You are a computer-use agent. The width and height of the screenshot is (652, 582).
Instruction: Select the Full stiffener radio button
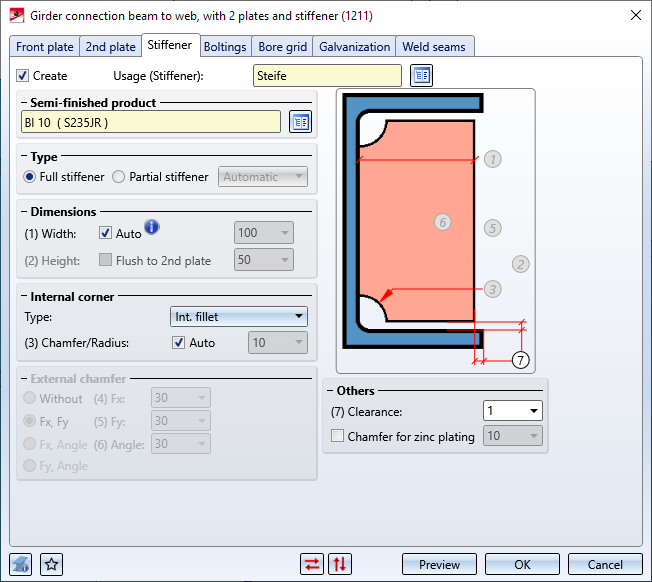(x=30, y=177)
